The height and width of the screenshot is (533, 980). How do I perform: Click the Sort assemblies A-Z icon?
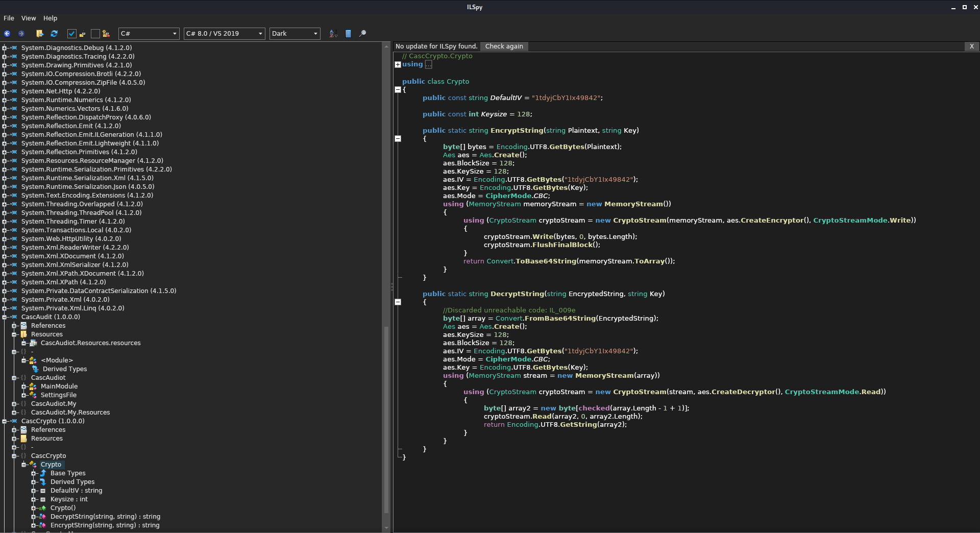333,34
